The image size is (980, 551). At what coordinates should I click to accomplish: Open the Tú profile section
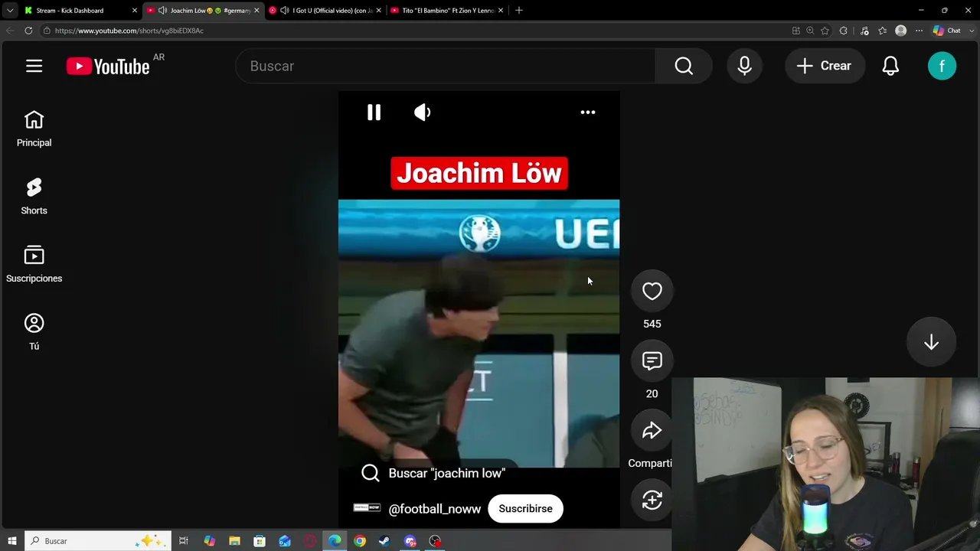coord(34,332)
